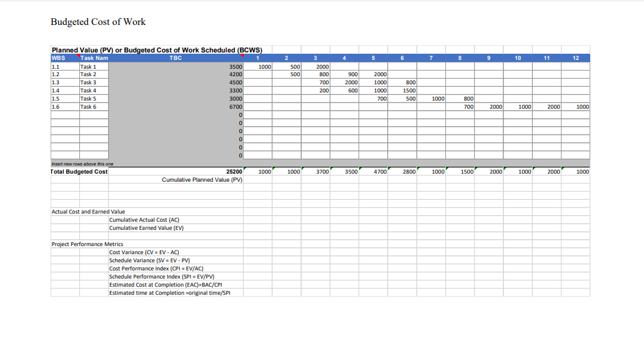Click Task 3 TBC value 4500
The image size is (644, 341).
(235, 82)
